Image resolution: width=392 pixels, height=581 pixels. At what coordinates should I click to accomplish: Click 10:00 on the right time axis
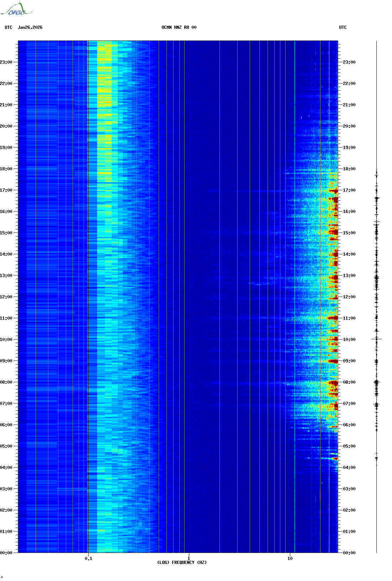coord(349,340)
